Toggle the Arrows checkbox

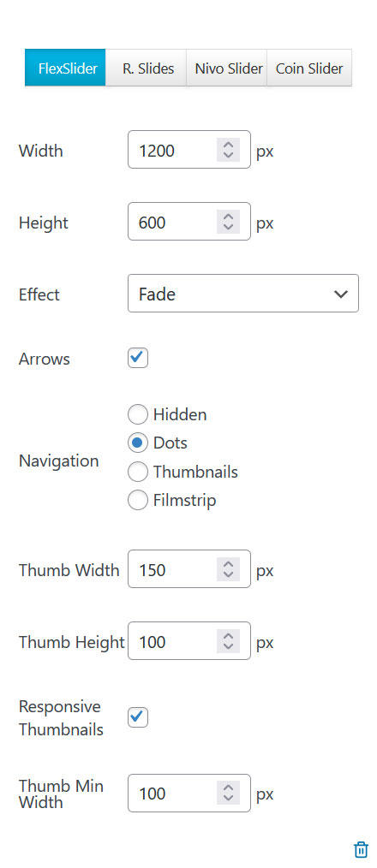pyautogui.click(x=138, y=358)
